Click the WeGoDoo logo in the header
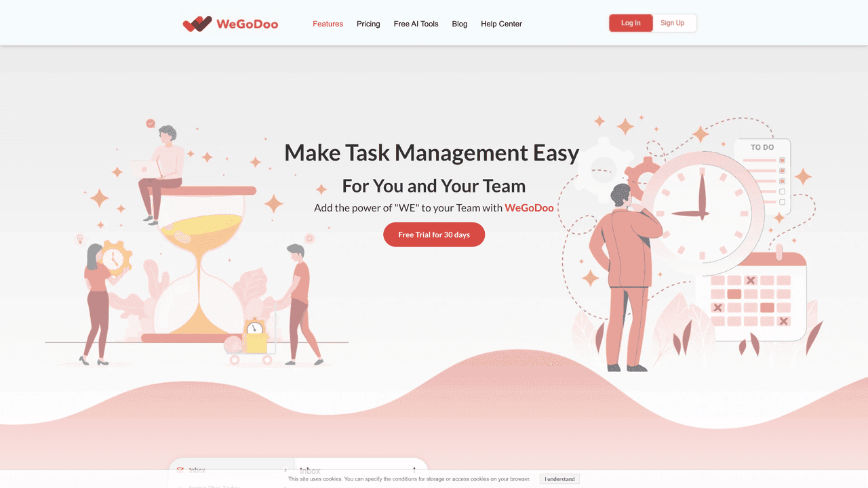The height and width of the screenshot is (488, 868). pyautogui.click(x=231, y=24)
